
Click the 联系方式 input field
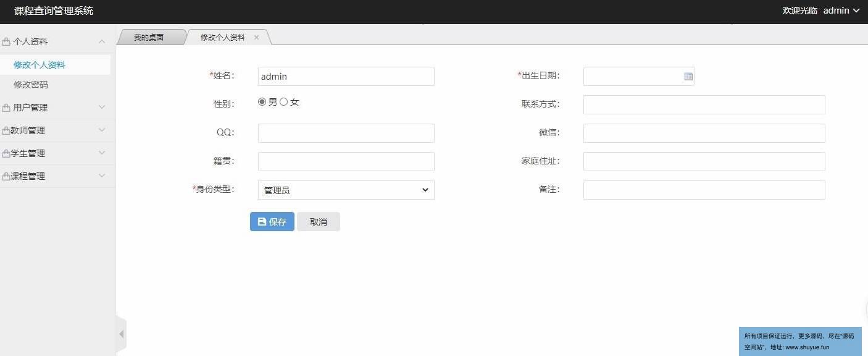[704, 105]
